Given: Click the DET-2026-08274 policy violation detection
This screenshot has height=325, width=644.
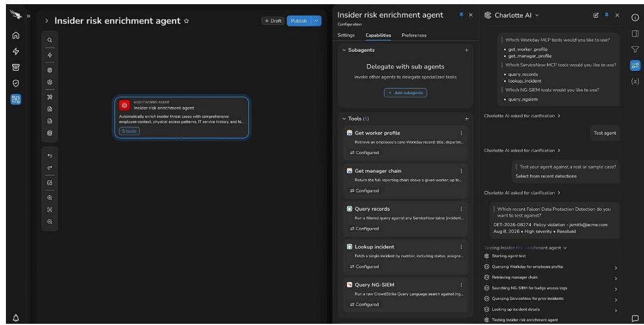Looking at the screenshot, I should [551, 228].
